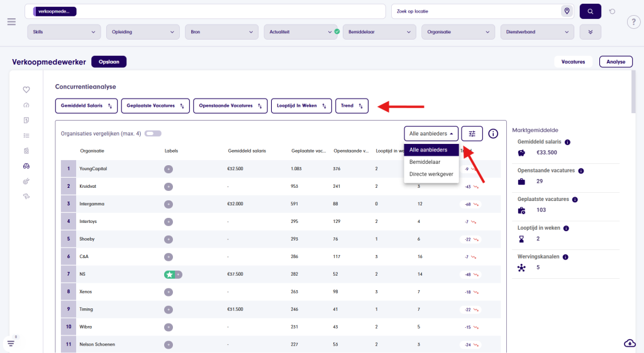Choose Directe werkgever option
Screen dimensions: 644x353
(431, 173)
